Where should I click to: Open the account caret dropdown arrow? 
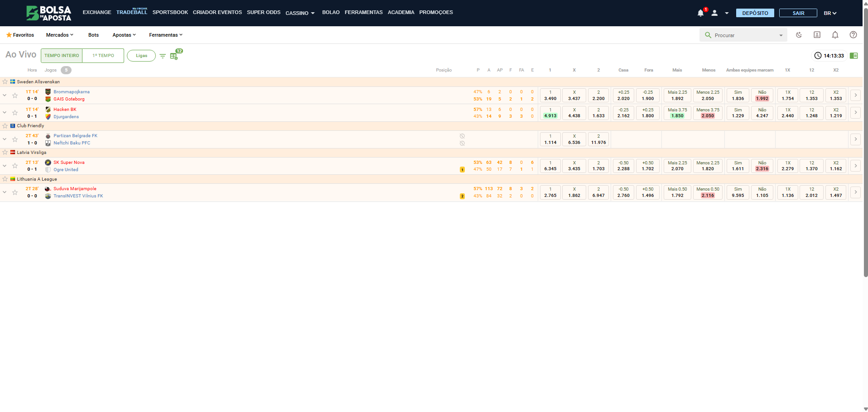coord(727,13)
